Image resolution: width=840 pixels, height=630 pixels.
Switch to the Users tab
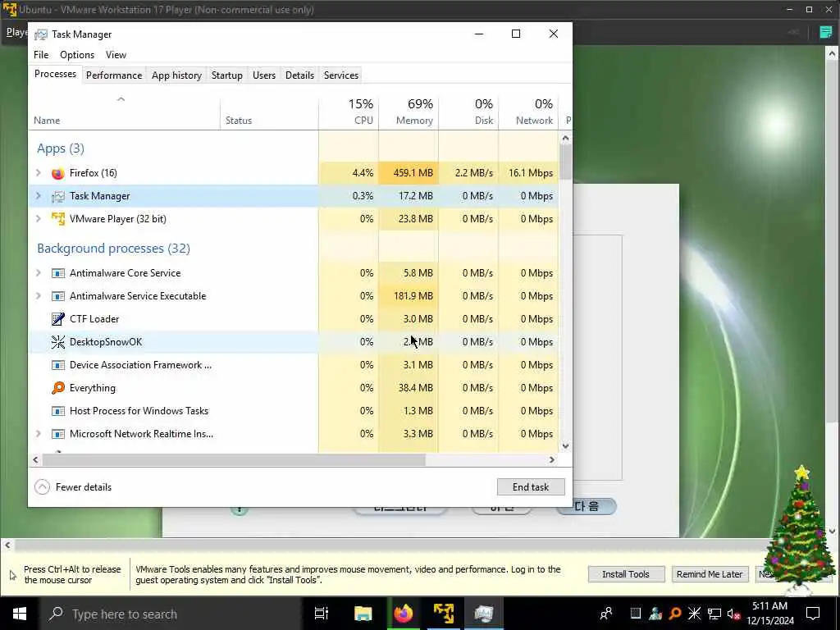pos(264,75)
